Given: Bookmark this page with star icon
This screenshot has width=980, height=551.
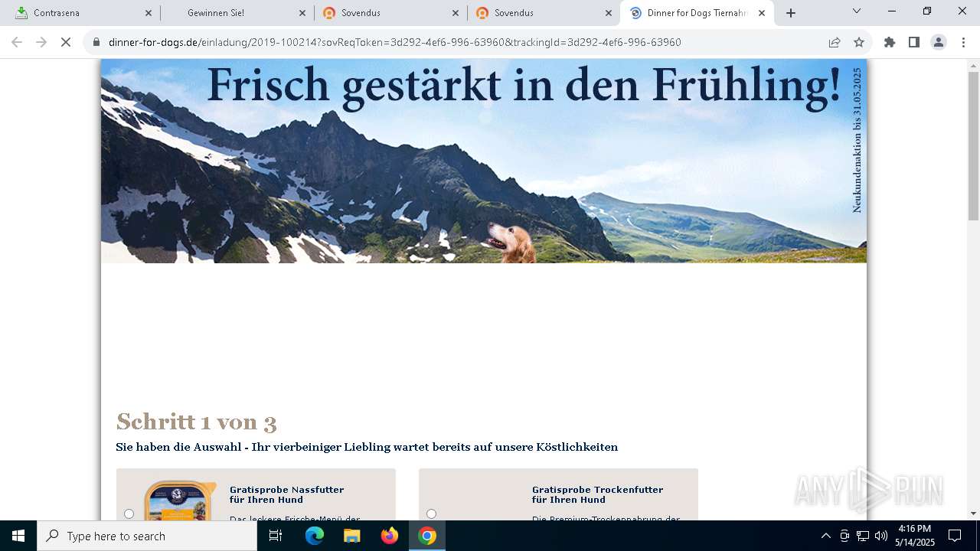Looking at the screenshot, I should [859, 42].
